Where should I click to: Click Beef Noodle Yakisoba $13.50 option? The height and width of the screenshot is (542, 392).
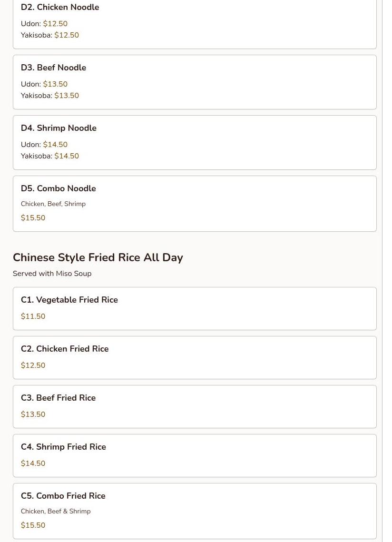coord(50,95)
